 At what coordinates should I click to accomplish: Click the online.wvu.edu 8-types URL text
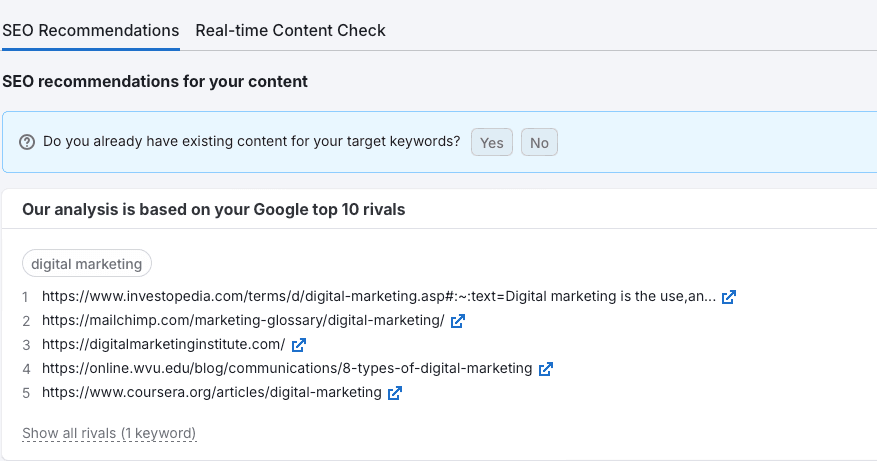click(x=287, y=369)
